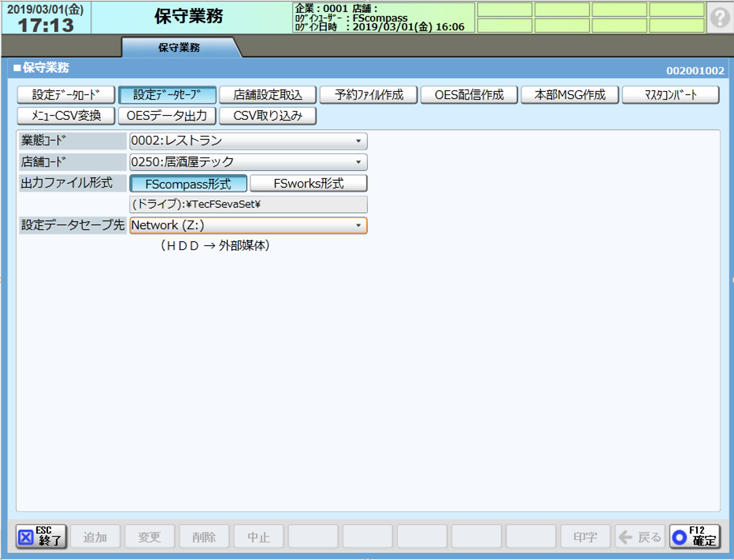Open the 店舗コード dropdown
This screenshot has width=734, height=560.
[x=248, y=163]
